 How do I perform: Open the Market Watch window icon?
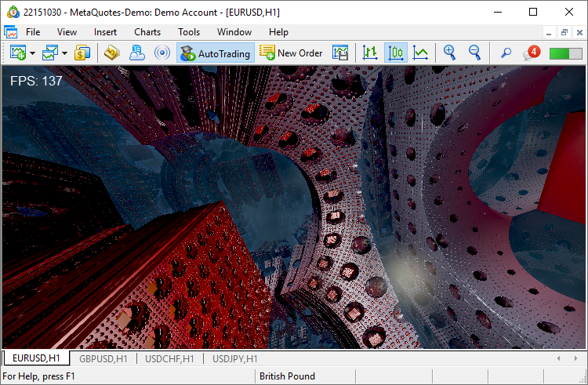click(82, 53)
